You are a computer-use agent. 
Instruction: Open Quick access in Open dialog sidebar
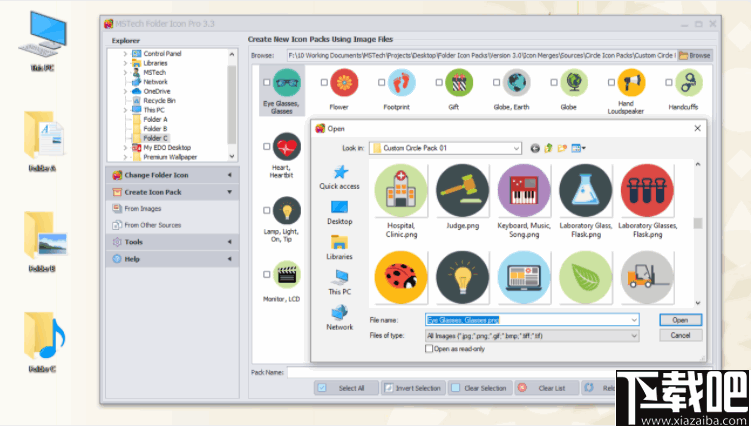[340, 177]
